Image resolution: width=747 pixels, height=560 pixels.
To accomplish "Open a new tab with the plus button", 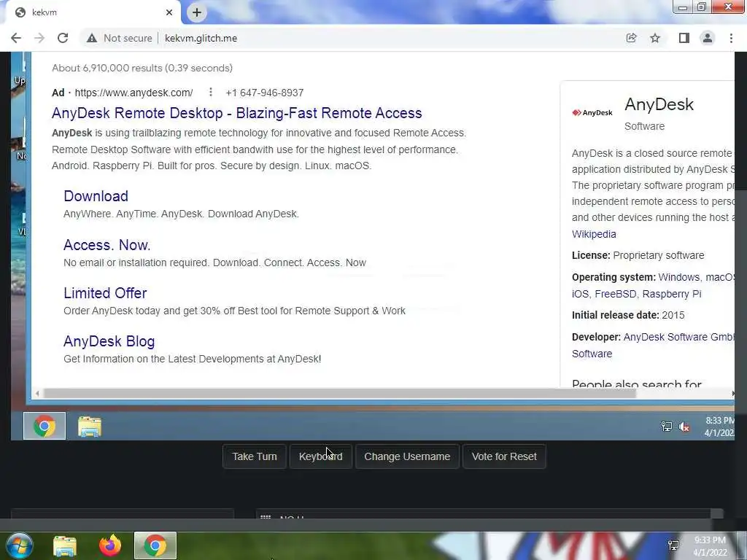I will (197, 12).
